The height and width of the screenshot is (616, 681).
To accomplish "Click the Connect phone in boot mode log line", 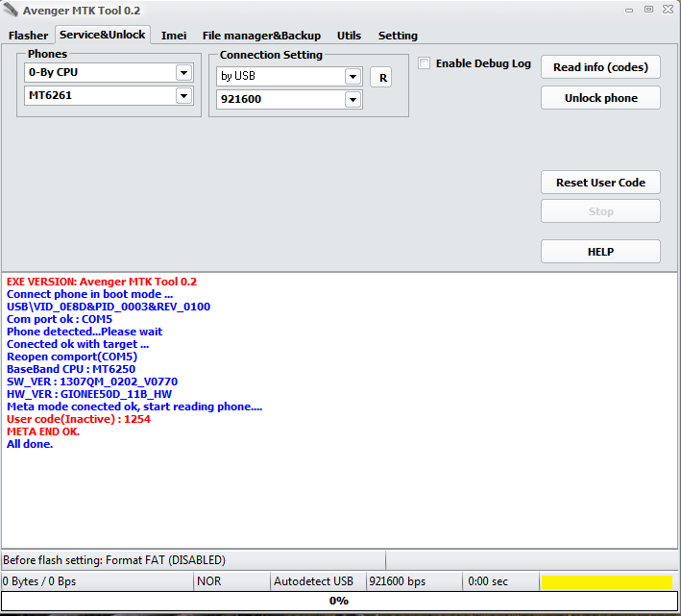I will click(90, 294).
